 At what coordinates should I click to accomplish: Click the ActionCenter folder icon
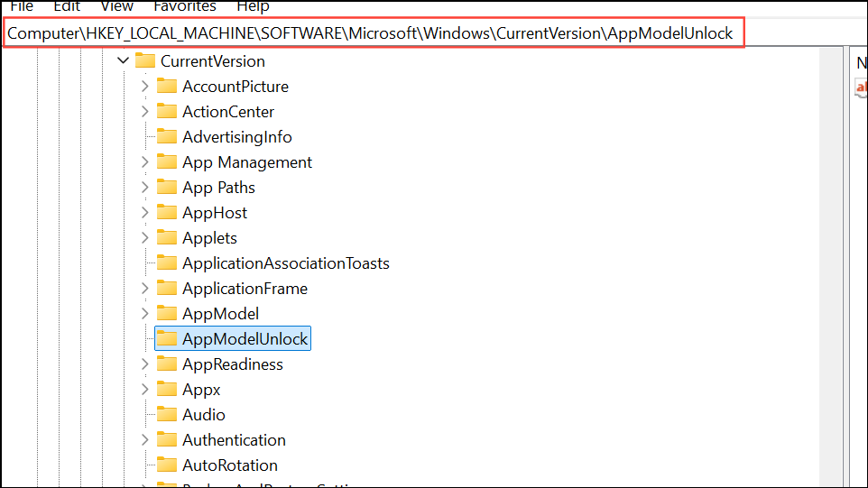pyautogui.click(x=167, y=111)
